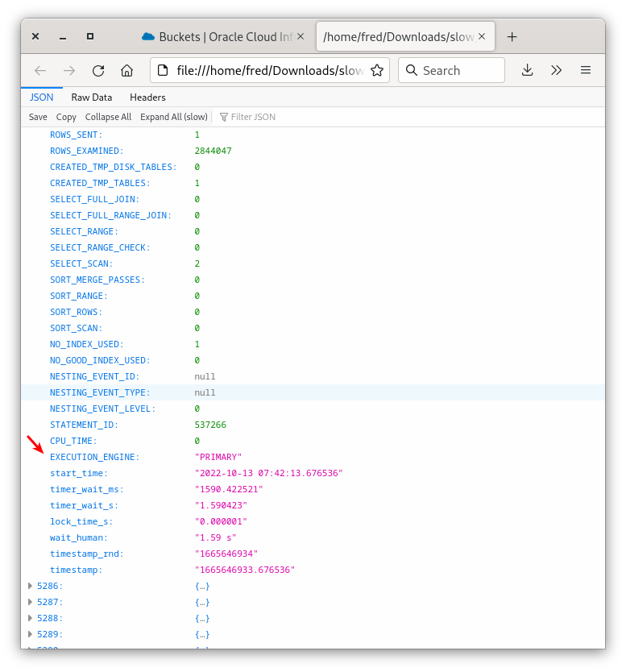Click Expand All (slow)
This screenshot has width=626, height=672.
pyautogui.click(x=173, y=116)
